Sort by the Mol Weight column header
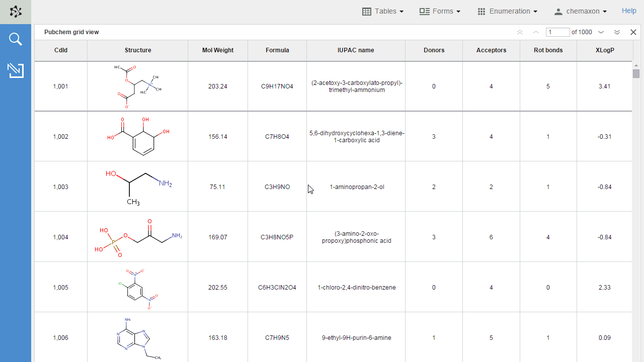This screenshot has width=644, height=362. click(217, 50)
